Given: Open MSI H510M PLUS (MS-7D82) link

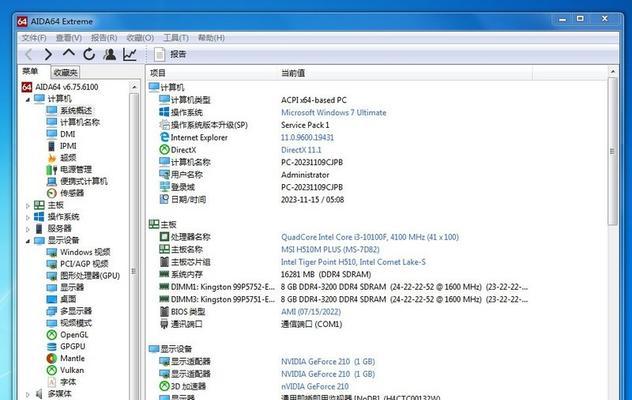Looking at the screenshot, I should click(x=330, y=250).
